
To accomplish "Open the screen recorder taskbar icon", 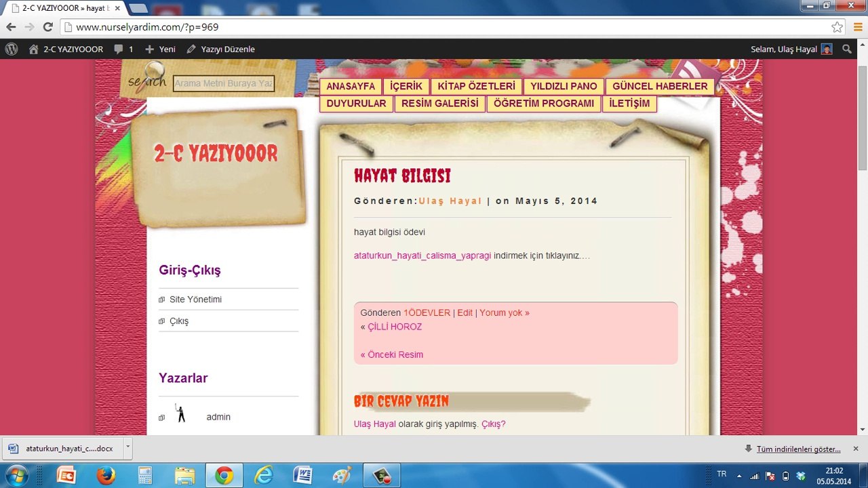I will point(381,476).
